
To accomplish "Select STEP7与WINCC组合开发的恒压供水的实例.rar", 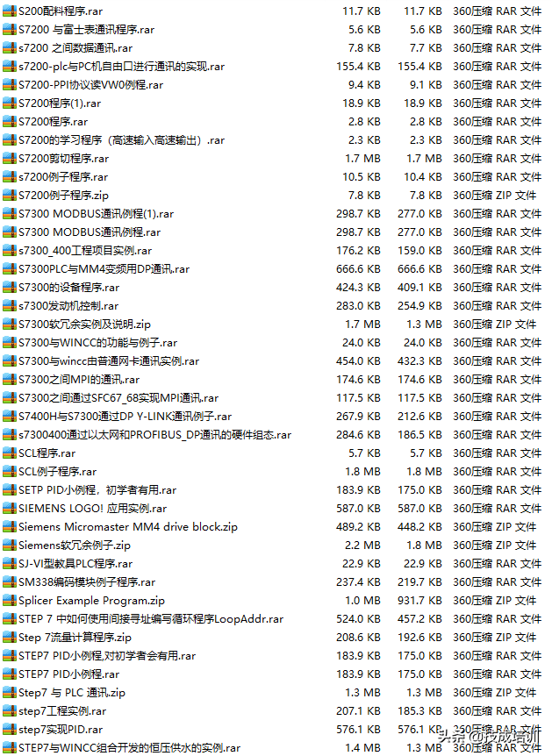I will (129, 747).
